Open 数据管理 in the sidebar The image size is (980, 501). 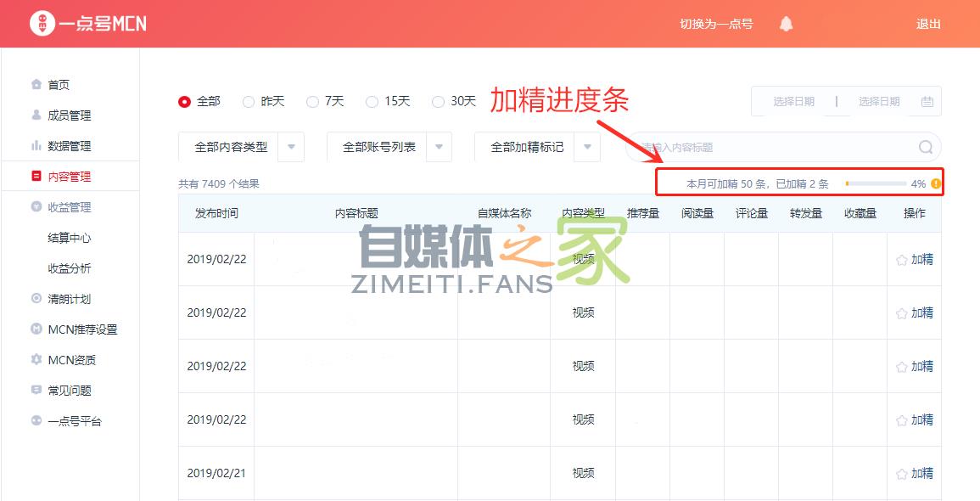(69, 146)
